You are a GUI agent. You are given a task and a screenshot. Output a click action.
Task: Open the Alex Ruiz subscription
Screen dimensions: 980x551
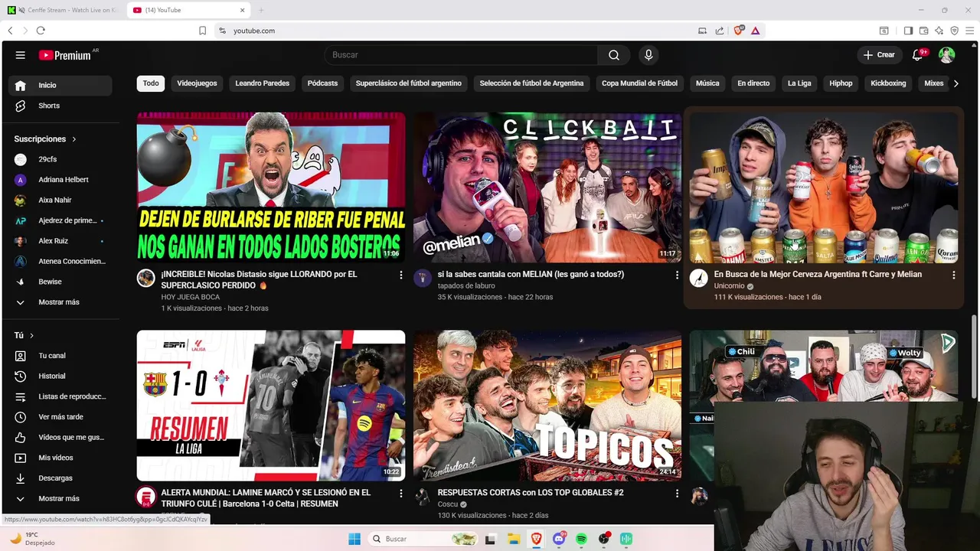click(x=60, y=241)
